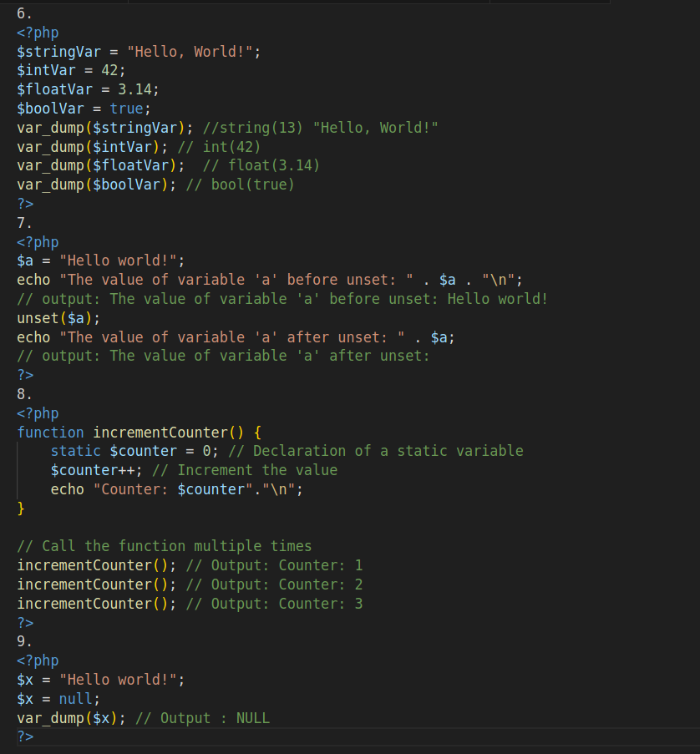Click the 'function' keyword before incrementCounter
This screenshot has height=754, width=700.
click(50, 433)
